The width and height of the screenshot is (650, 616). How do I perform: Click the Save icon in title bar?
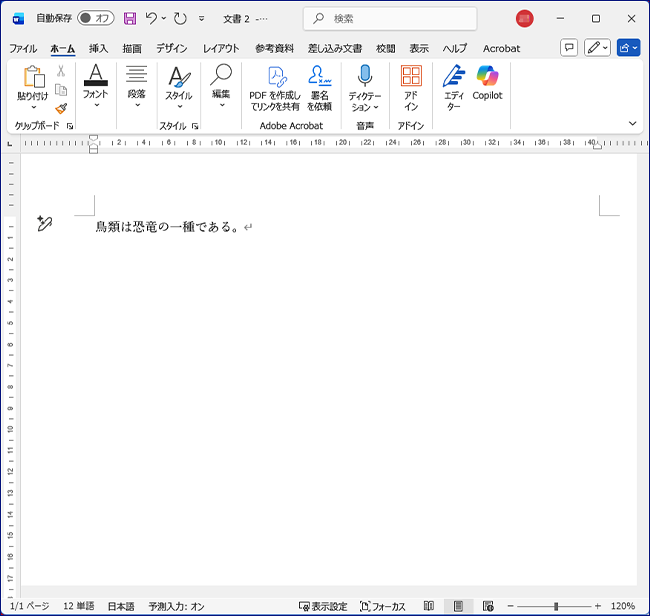(130, 18)
